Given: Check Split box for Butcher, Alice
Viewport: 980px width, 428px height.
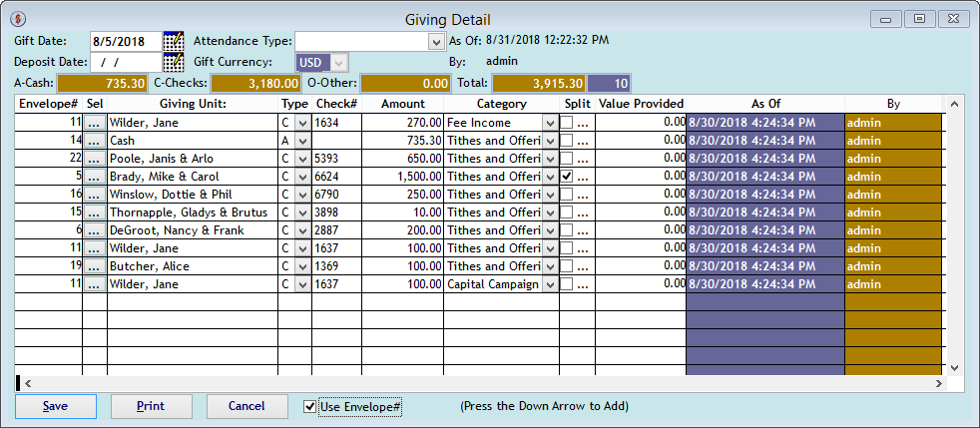Looking at the screenshot, I should [x=567, y=266].
